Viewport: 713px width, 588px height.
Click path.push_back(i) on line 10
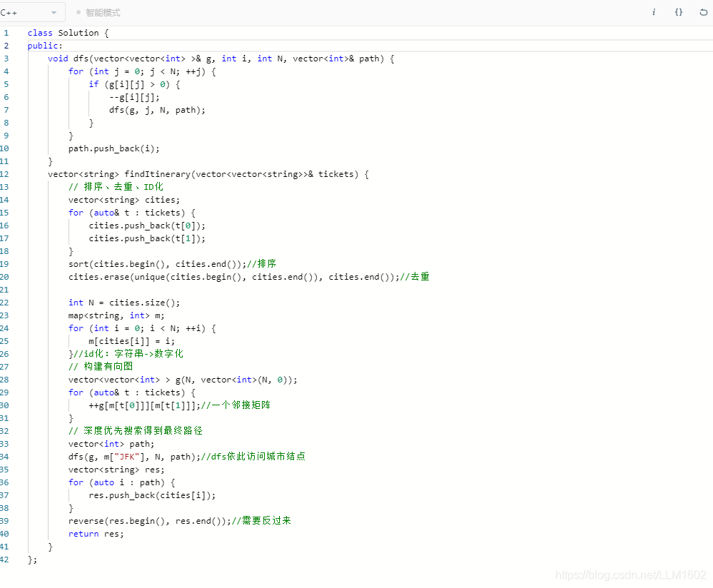point(115,148)
